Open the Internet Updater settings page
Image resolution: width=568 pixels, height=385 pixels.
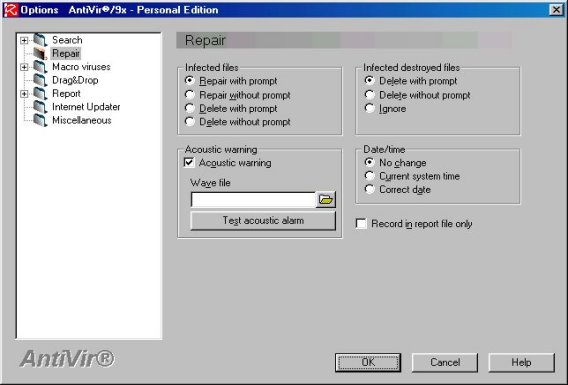tap(86, 107)
